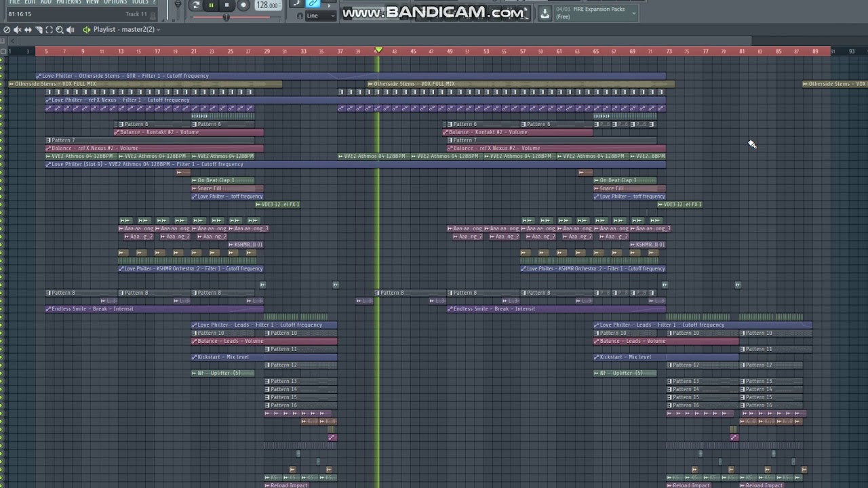Click the song position slider knob
This screenshot has height=488, width=868.
(x=226, y=17)
